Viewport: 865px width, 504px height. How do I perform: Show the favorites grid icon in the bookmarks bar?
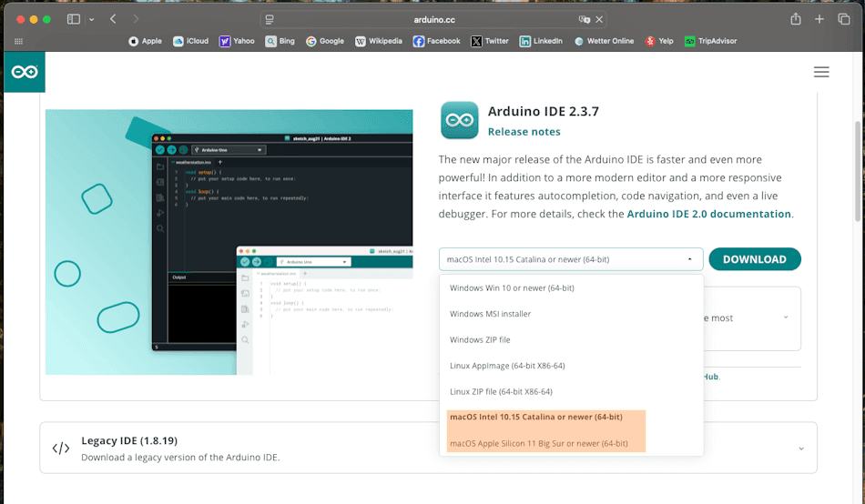(x=19, y=41)
